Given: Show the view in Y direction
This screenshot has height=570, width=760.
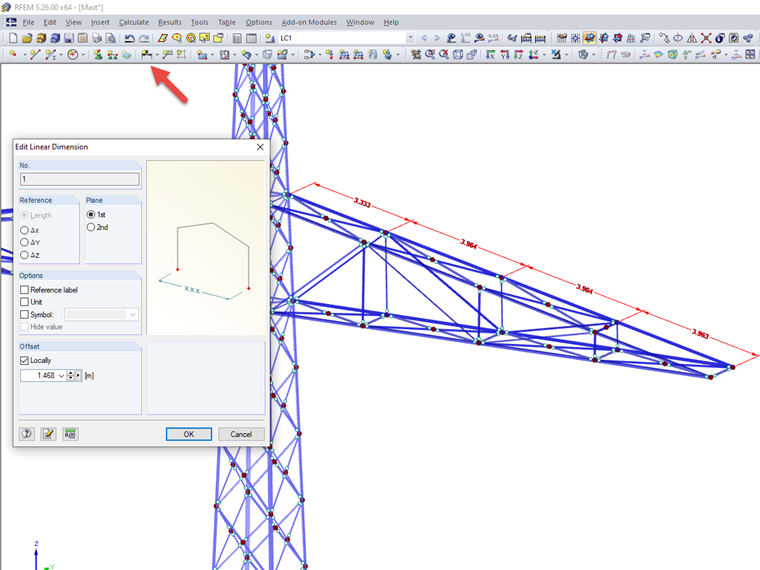Looking at the screenshot, I should 505,54.
